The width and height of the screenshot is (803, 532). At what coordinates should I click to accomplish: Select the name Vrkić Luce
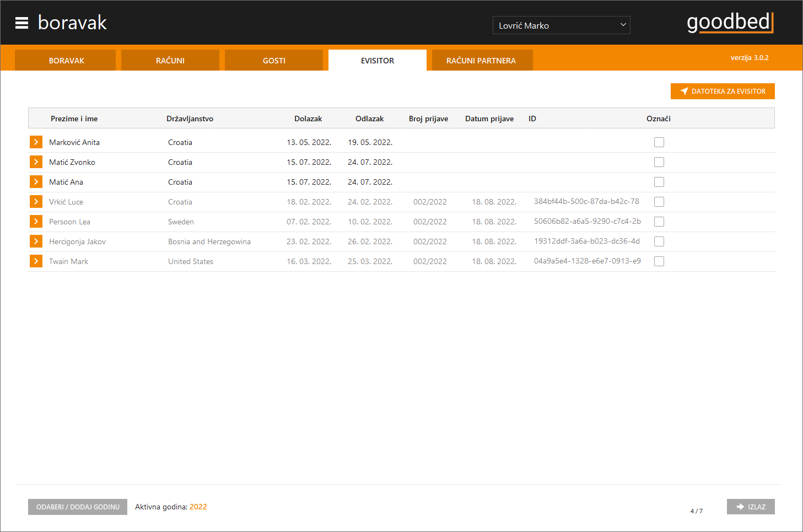point(66,202)
